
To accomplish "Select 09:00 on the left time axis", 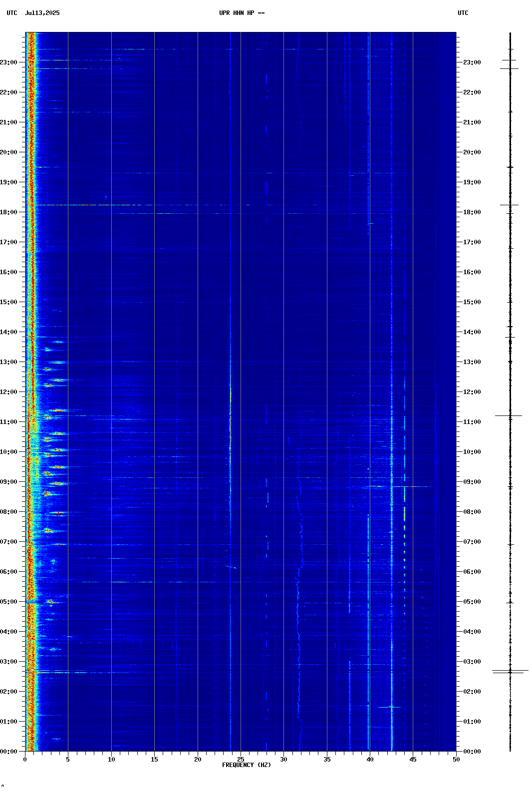I will (x=8, y=482).
